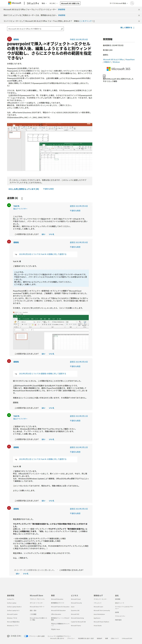
Task: Click the Microsoft logo in the header
Action: [x=15, y=3]
